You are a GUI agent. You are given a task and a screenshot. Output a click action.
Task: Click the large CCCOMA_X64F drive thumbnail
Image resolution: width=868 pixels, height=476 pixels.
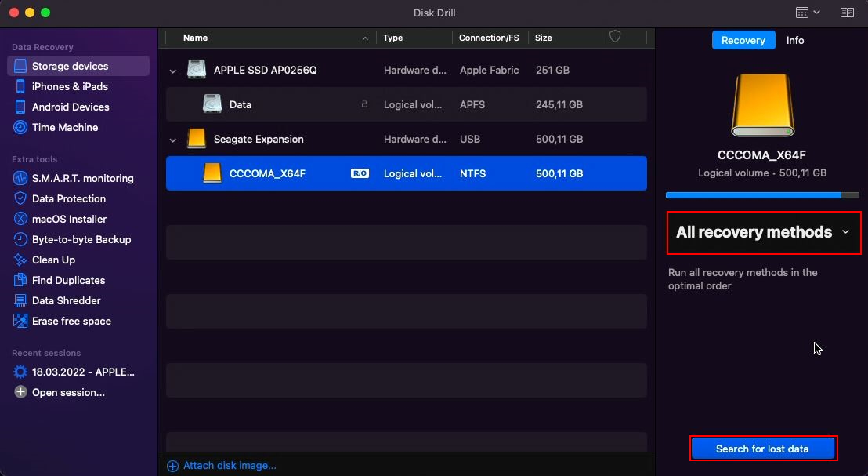pos(763,105)
